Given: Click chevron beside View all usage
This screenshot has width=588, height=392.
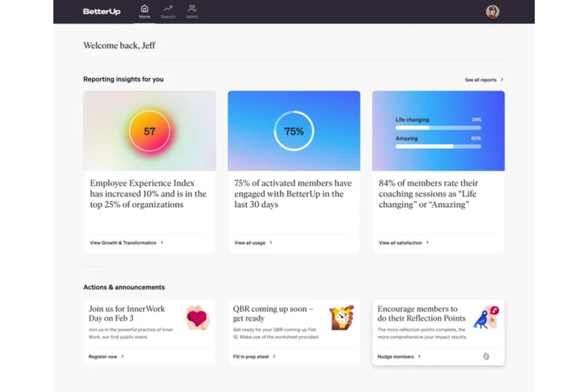Looking at the screenshot, I should [271, 242].
